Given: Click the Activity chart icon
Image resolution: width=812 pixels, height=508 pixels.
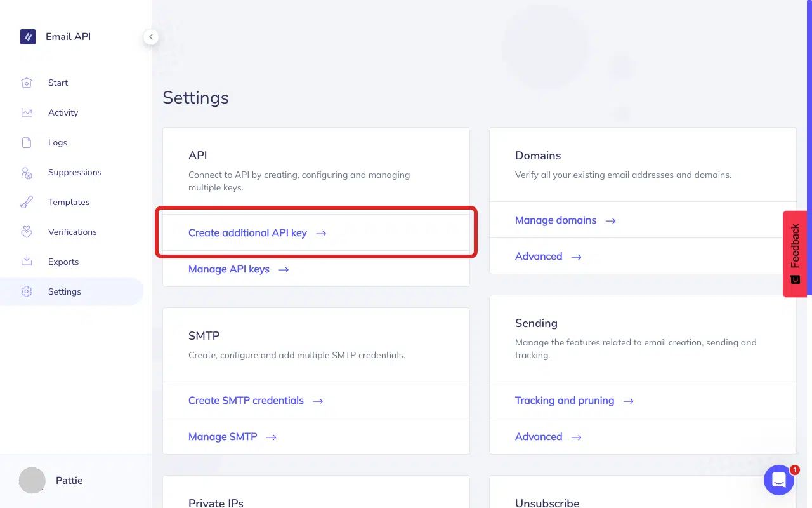Looking at the screenshot, I should 27,112.
